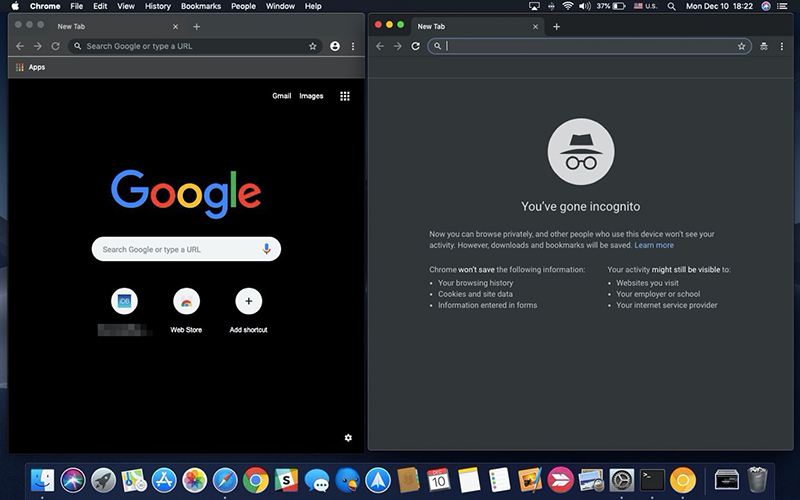Open Safari compass in Dock
This screenshot has height=500, width=800.
coord(226,480)
